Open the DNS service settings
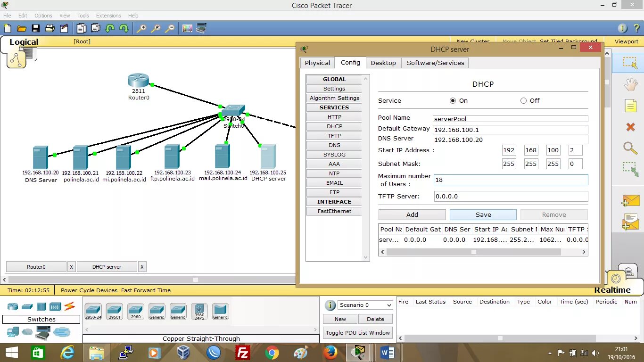The image size is (644, 362). tap(334, 145)
